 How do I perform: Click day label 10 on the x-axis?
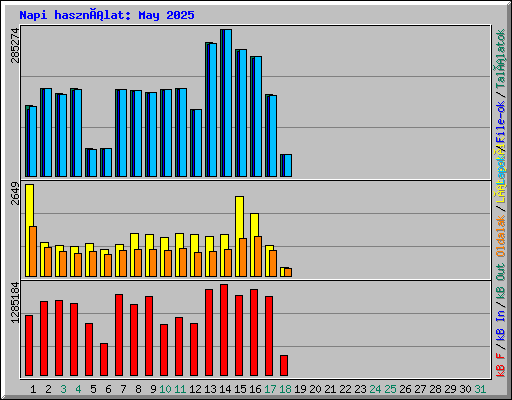tap(165, 389)
